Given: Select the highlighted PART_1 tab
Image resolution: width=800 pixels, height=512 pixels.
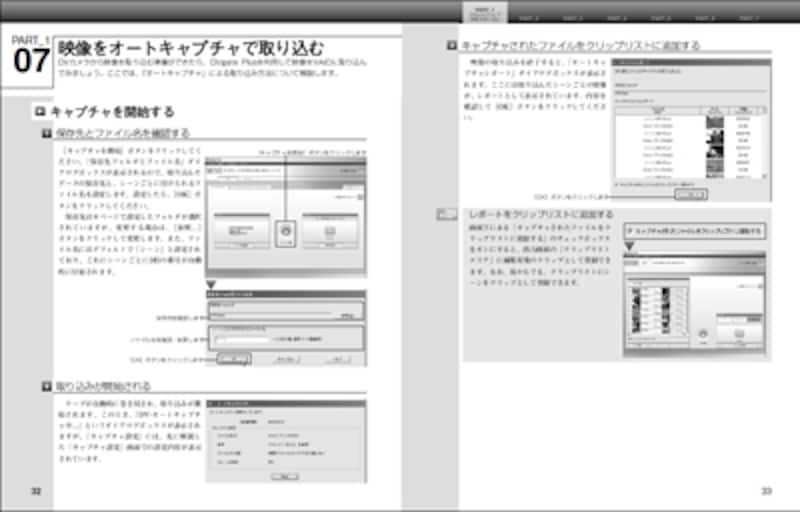Looking at the screenshot, I should coord(485,12).
